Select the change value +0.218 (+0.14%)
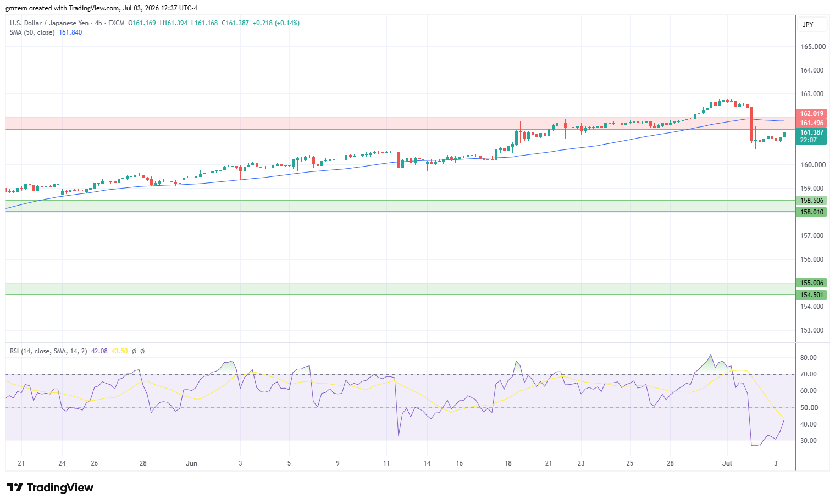Image resolution: width=835 pixels, height=504 pixels. click(276, 23)
